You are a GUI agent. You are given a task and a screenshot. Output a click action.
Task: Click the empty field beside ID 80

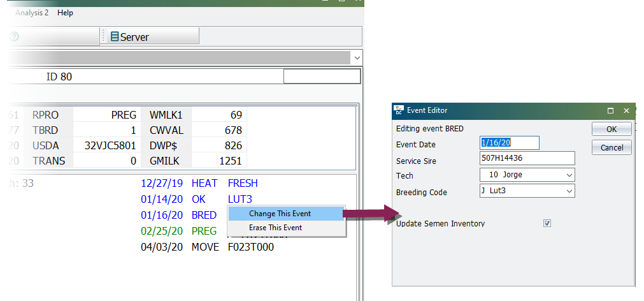[x=322, y=77]
